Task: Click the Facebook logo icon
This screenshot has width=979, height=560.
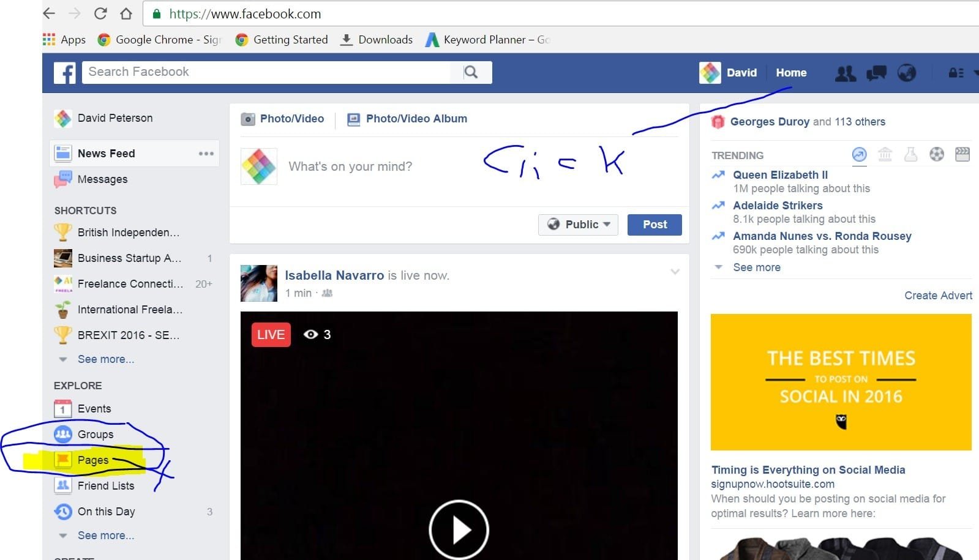Action: pyautogui.click(x=64, y=72)
